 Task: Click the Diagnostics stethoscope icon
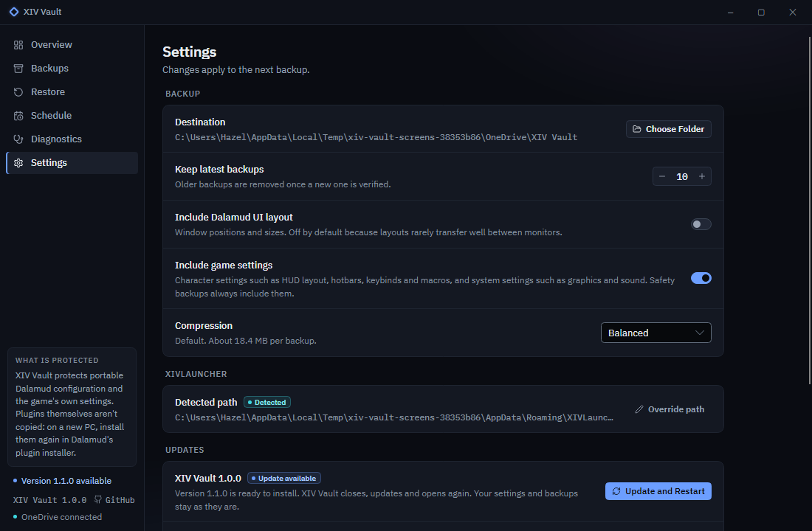point(18,139)
